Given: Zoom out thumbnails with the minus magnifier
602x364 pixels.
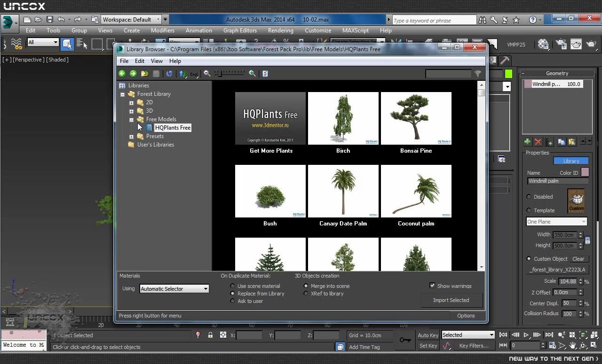Looking at the screenshot, I should click(207, 73).
